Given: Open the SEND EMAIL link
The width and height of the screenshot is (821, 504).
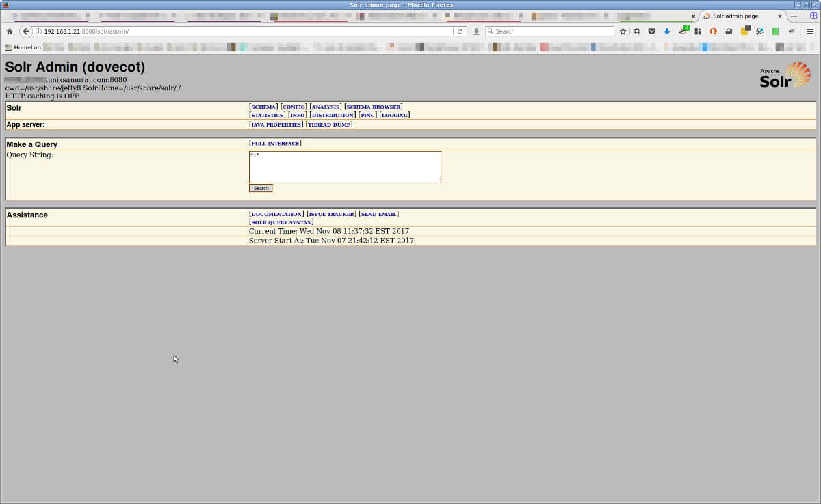Looking at the screenshot, I should pos(379,214).
